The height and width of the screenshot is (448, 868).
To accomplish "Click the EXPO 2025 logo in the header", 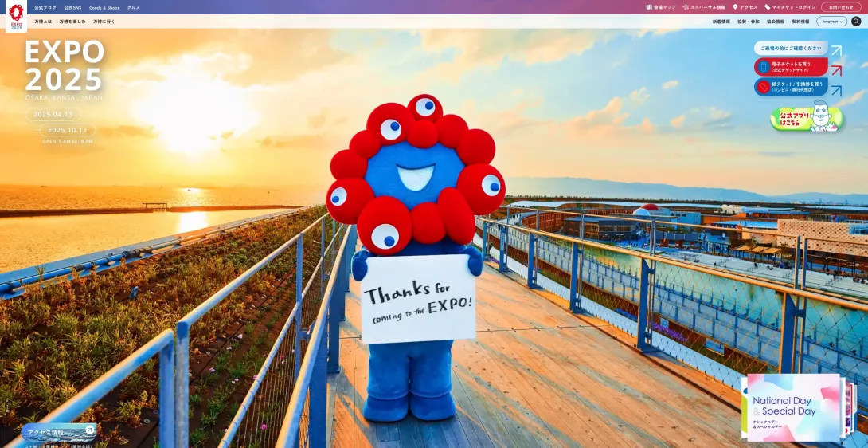I will [x=16, y=16].
